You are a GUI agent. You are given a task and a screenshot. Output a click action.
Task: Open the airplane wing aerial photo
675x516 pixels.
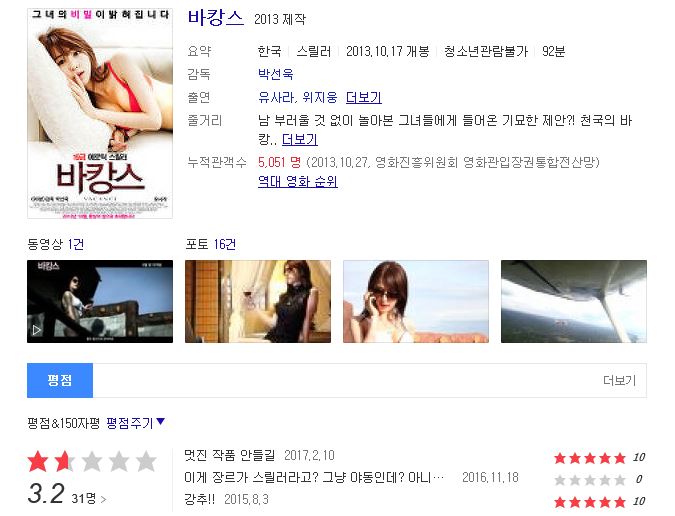(x=574, y=301)
